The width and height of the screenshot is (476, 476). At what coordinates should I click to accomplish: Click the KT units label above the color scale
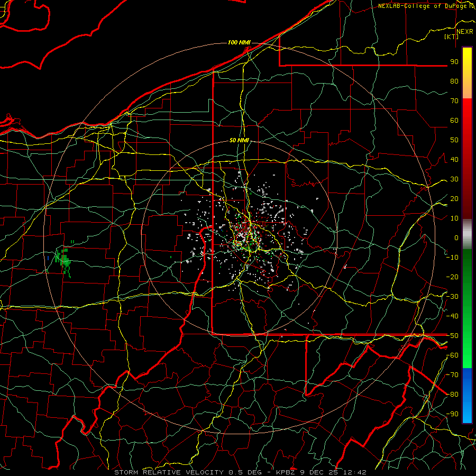[x=451, y=36]
